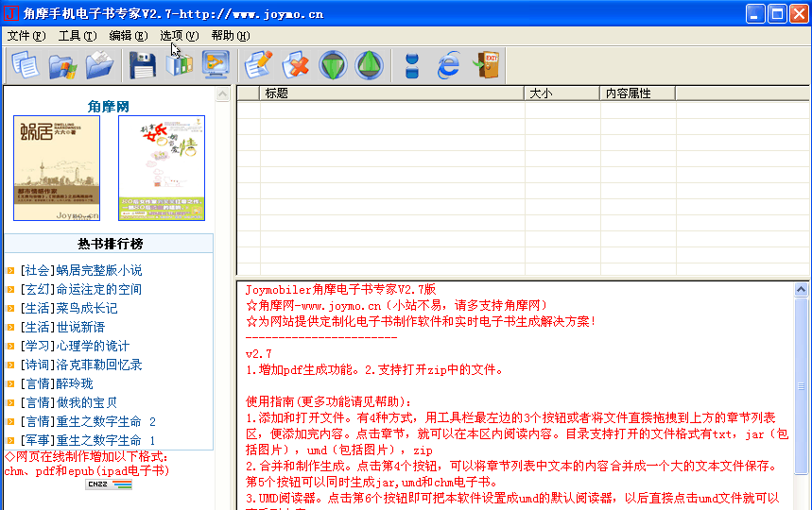812x510 pixels.
Task: Click the 蜗居 book cover thumbnail
Action: pos(57,168)
